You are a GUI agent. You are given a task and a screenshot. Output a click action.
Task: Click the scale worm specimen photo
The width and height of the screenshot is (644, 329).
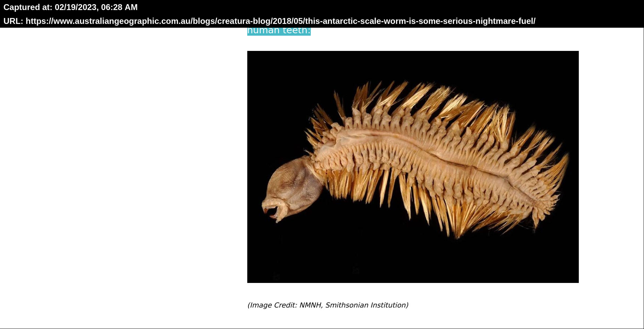point(413,167)
